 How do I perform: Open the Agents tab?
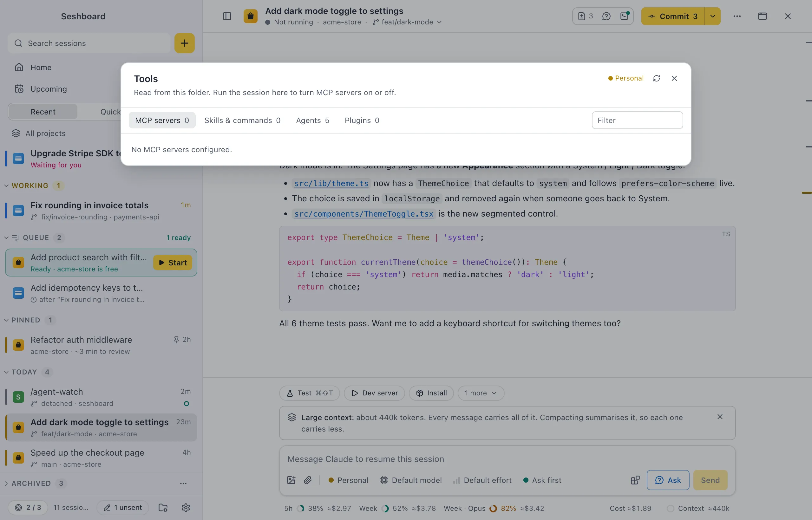312,120
